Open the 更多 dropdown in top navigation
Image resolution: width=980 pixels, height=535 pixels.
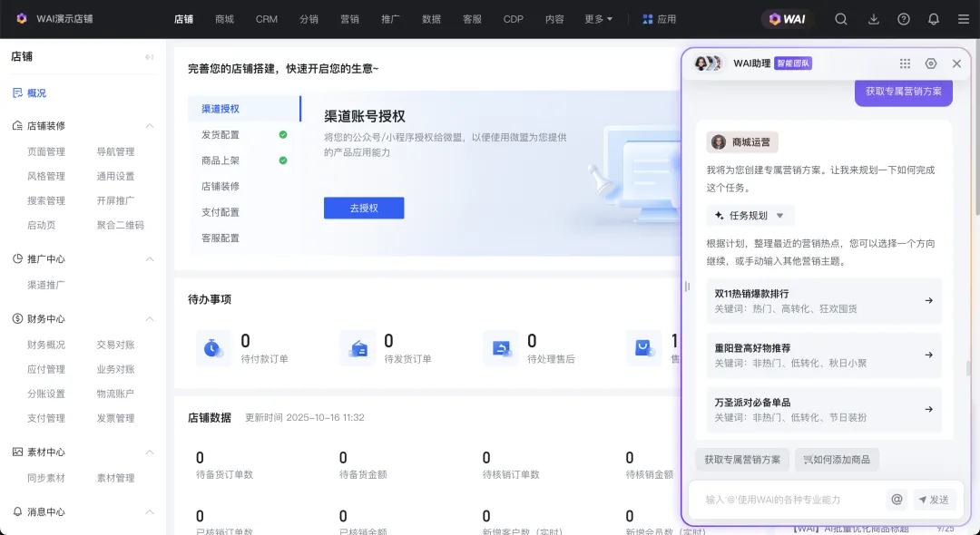[598, 19]
